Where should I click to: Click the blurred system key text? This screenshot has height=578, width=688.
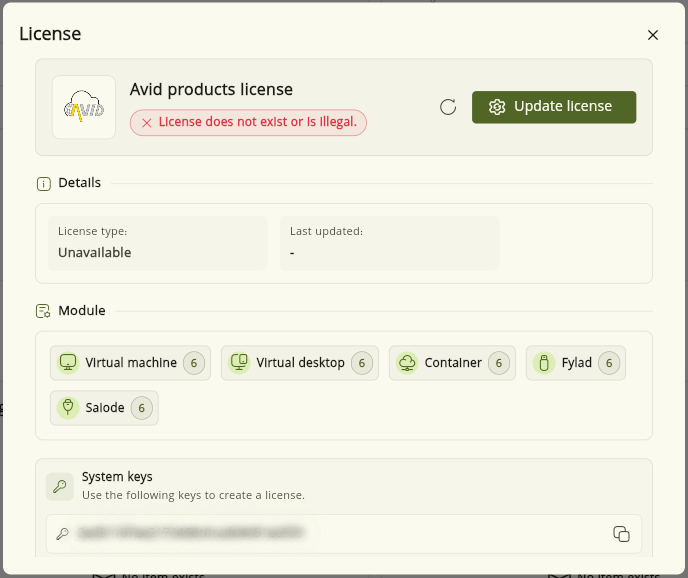click(190, 532)
